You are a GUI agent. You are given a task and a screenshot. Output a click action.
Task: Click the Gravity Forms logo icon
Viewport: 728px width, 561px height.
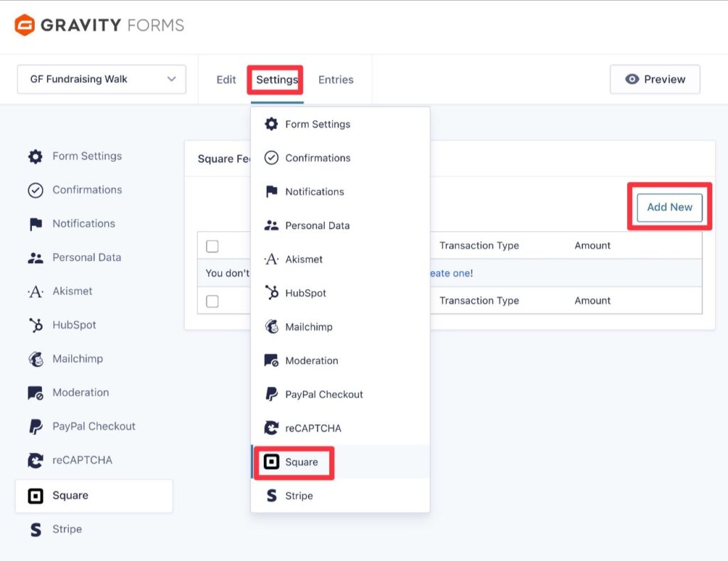point(25,25)
